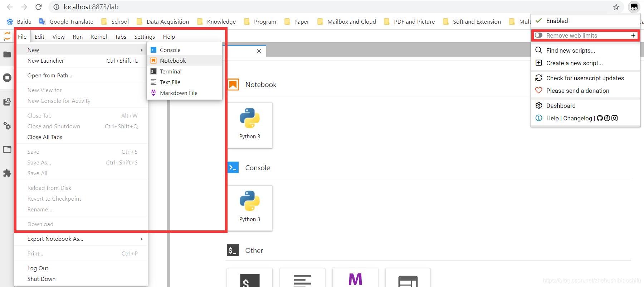Image resolution: width=644 pixels, height=287 pixels.
Task: Click the Tampermonkey extension icon in the browser toolbar
Action: click(x=634, y=7)
